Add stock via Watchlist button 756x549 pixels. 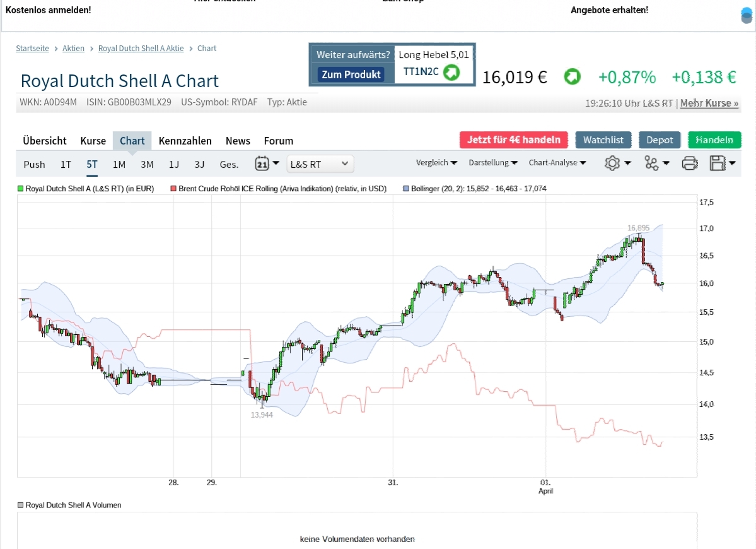click(603, 140)
